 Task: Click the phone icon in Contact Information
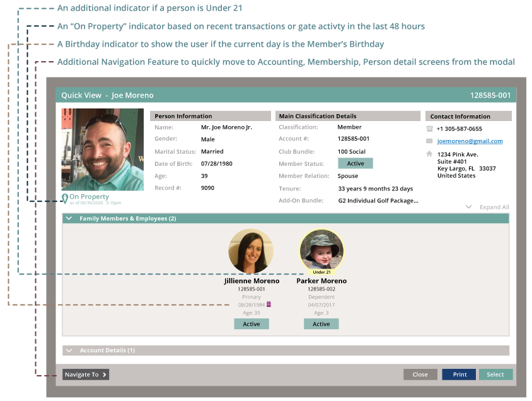click(x=429, y=129)
